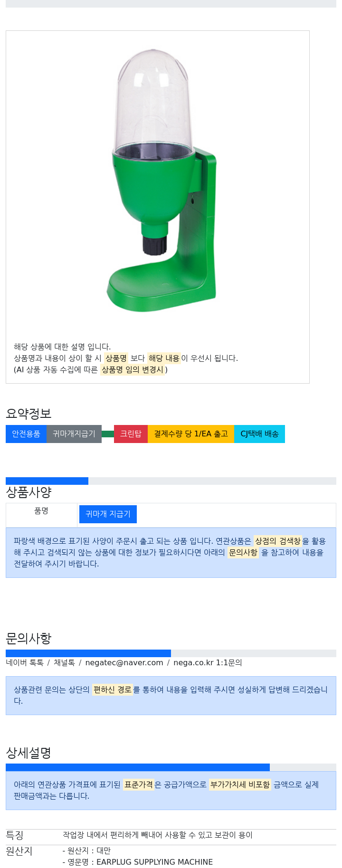Image resolution: width=342 pixels, height=868 pixels.
Task: Click the cyan CJ택배 배송 badge
Action: point(259,434)
